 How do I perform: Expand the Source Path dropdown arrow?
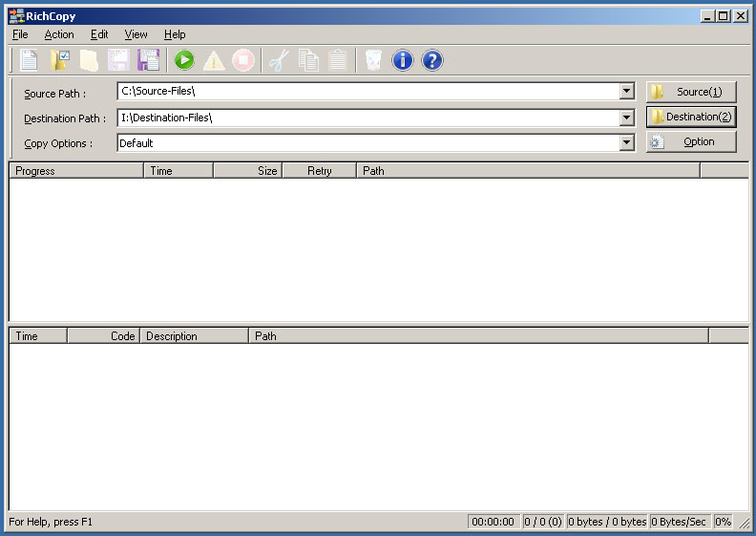pyautogui.click(x=626, y=91)
